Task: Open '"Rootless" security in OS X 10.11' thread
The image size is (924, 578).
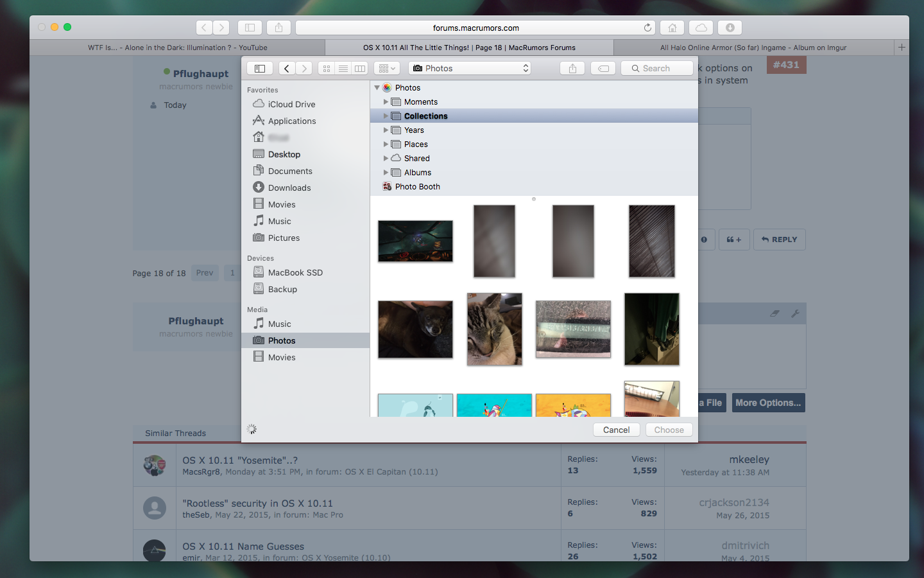Action: coord(257,504)
